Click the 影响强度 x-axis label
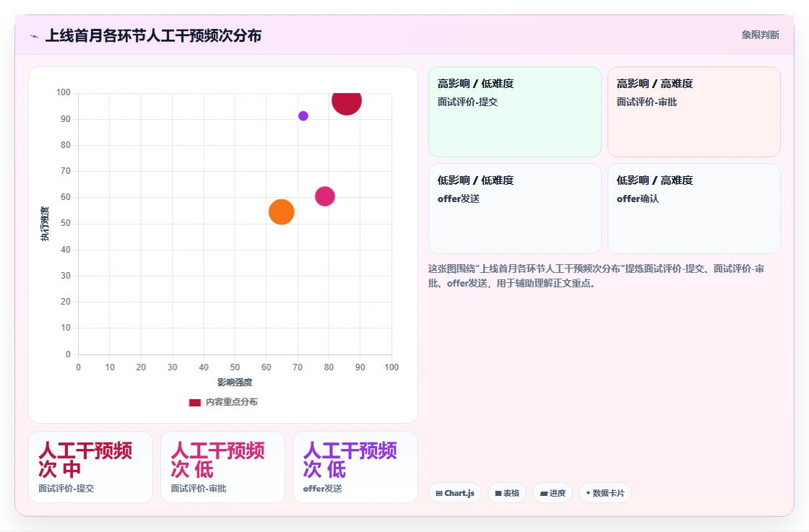This screenshot has width=809, height=532. tap(235, 383)
